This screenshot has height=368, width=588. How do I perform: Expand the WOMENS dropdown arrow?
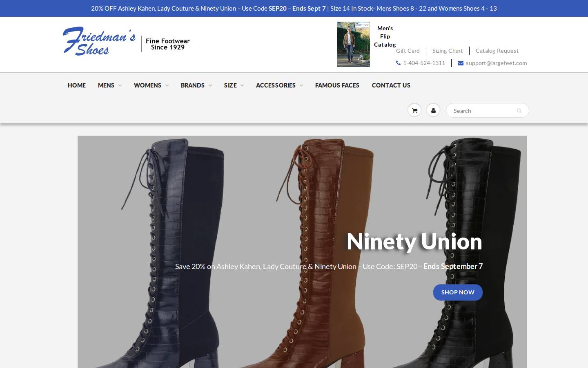pyautogui.click(x=167, y=85)
